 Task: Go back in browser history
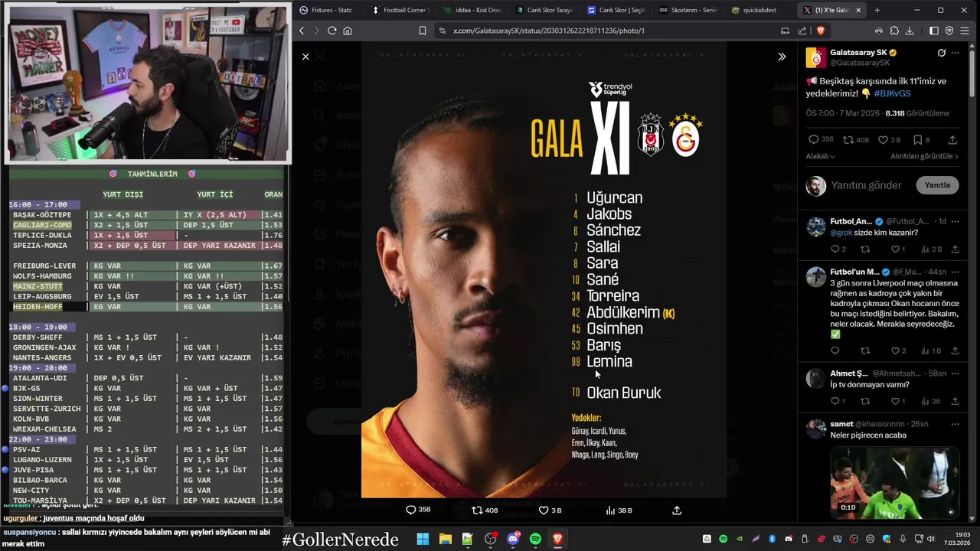[302, 31]
